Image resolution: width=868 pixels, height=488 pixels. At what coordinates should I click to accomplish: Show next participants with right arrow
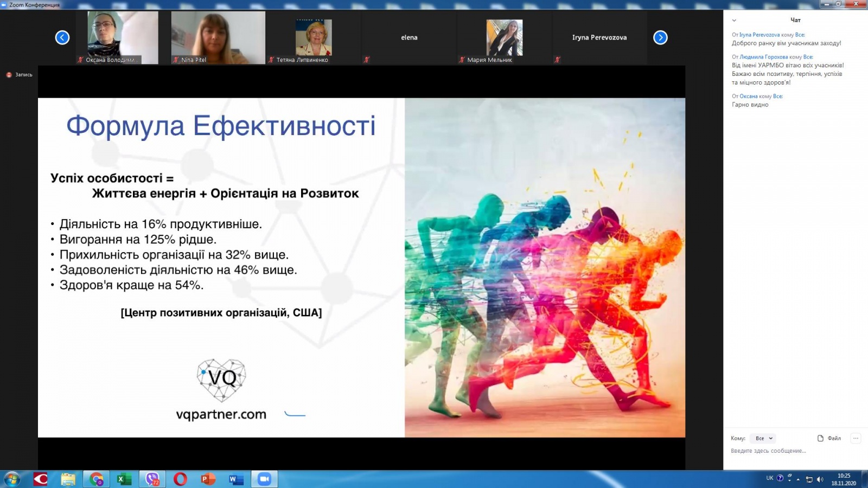(660, 37)
